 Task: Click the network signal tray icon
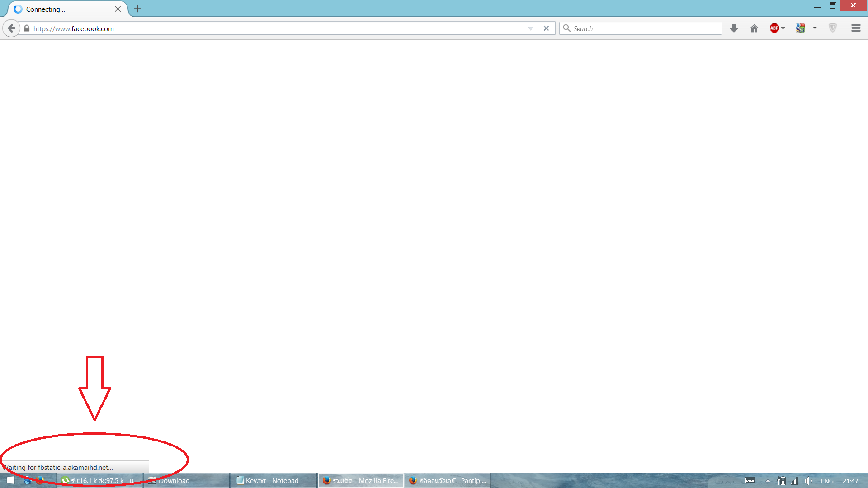(x=794, y=481)
